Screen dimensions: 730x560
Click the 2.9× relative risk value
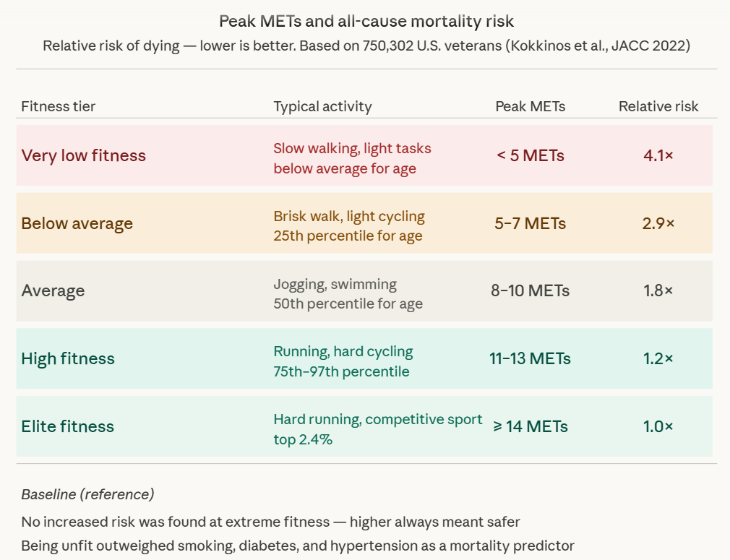658,223
